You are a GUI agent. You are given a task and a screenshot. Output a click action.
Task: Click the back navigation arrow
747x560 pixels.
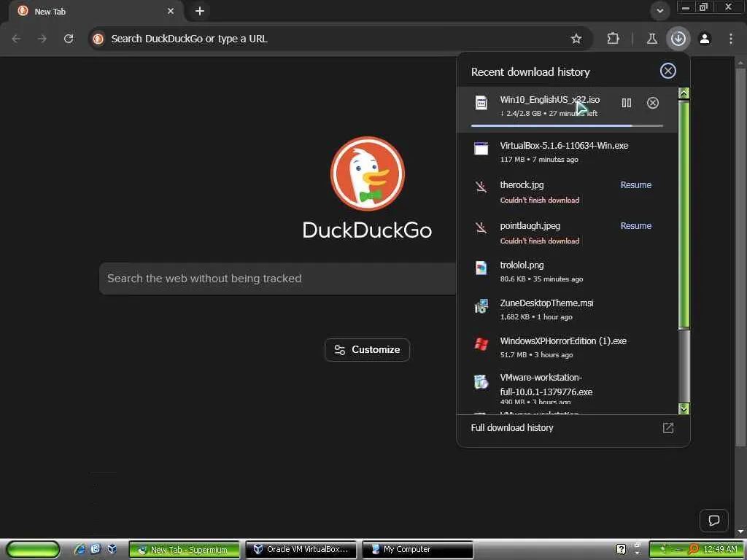[16, 39]
